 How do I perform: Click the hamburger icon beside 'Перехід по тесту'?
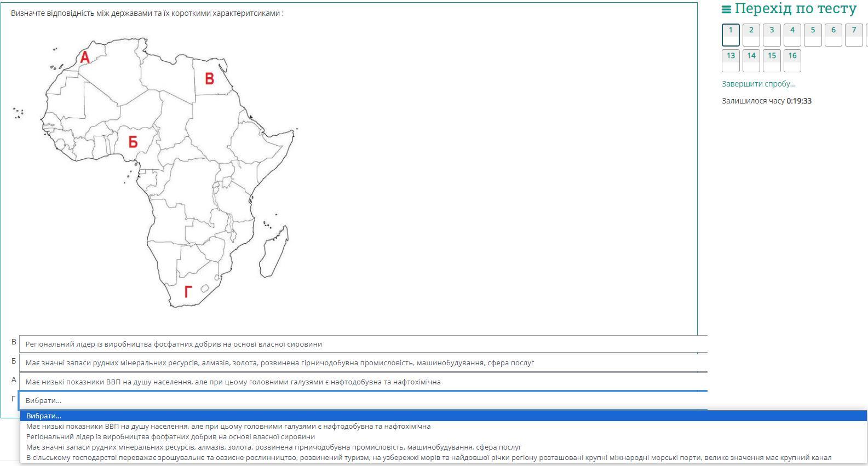(x=726, y=9)
